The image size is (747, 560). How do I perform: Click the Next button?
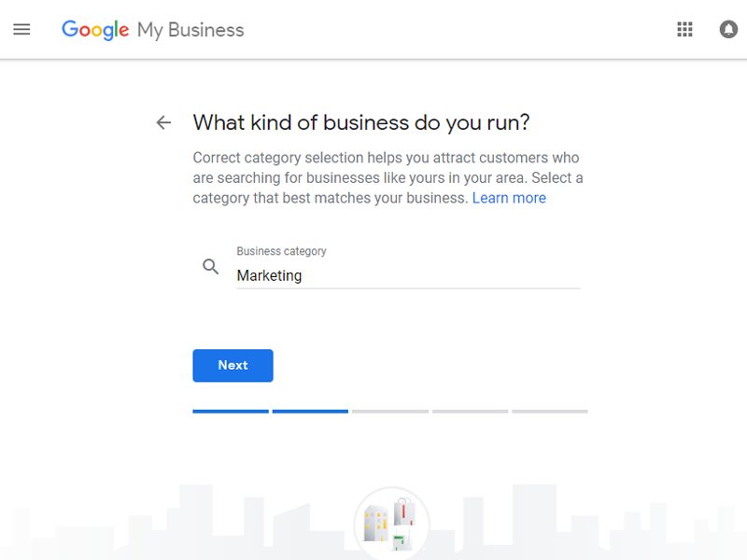(233, 365)
